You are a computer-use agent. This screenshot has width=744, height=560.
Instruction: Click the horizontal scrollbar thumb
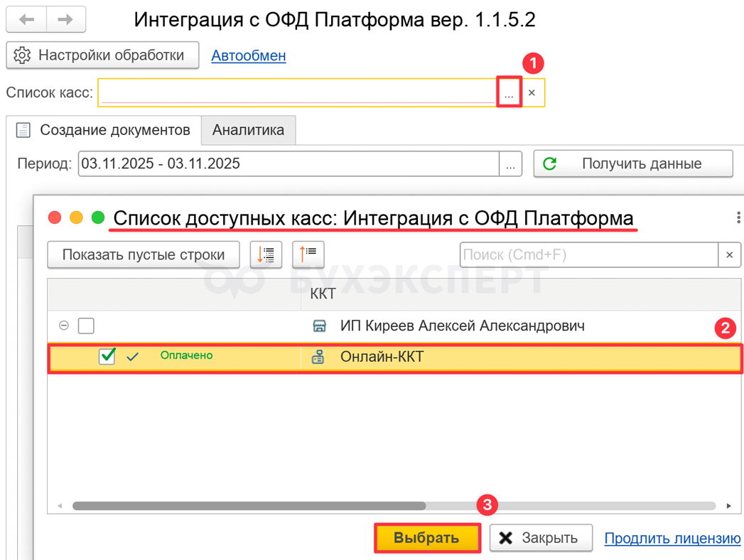click(x=249, y=506)
